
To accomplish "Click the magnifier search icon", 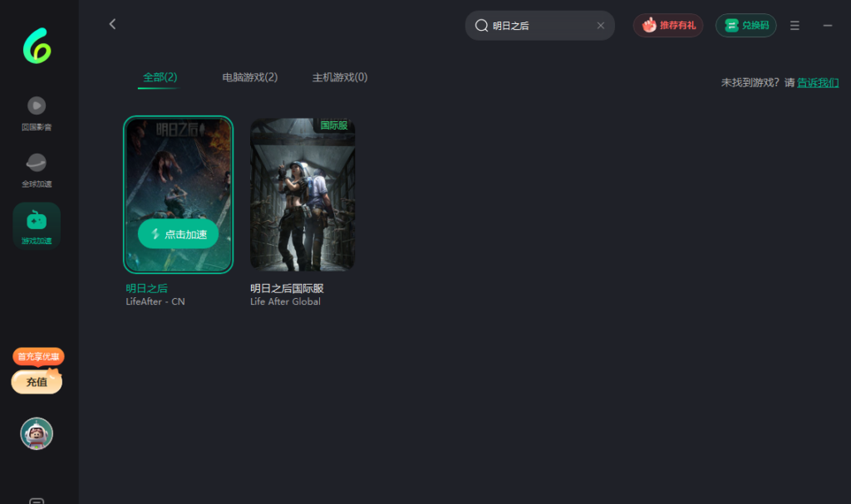I will [481, 26].
